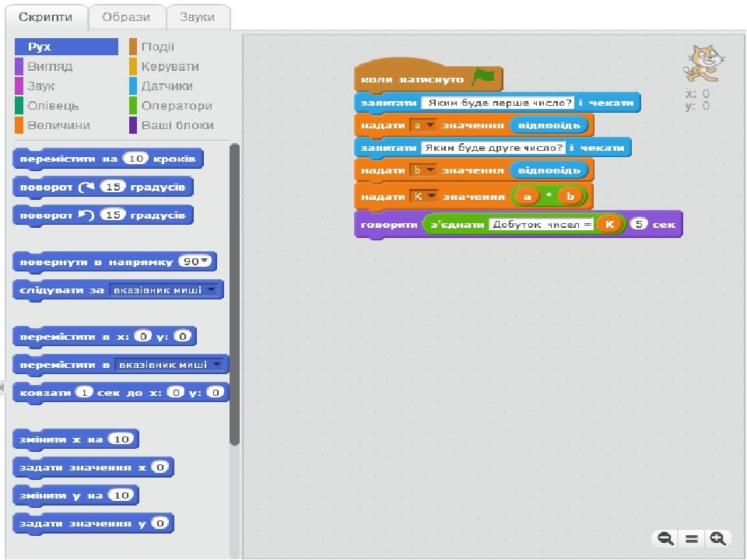
Task: Reset script zoom with the equals icon
Action: point(691,538)
